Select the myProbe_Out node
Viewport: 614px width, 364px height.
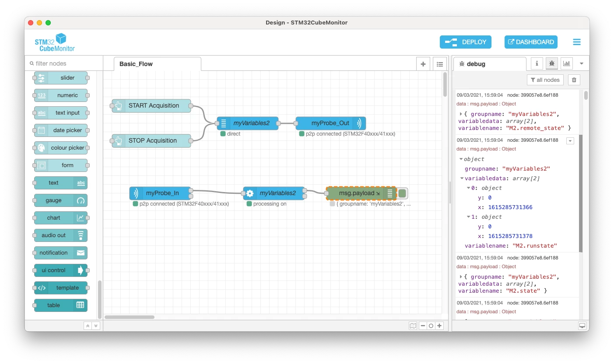(331, 123)
